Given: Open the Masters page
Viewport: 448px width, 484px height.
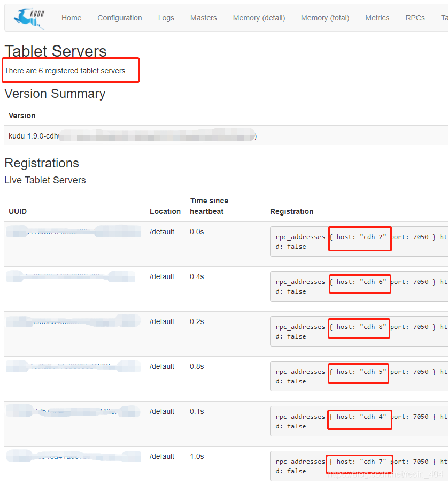Looking at the screenshot, I should pyautogui.click(x=203, y=18).
